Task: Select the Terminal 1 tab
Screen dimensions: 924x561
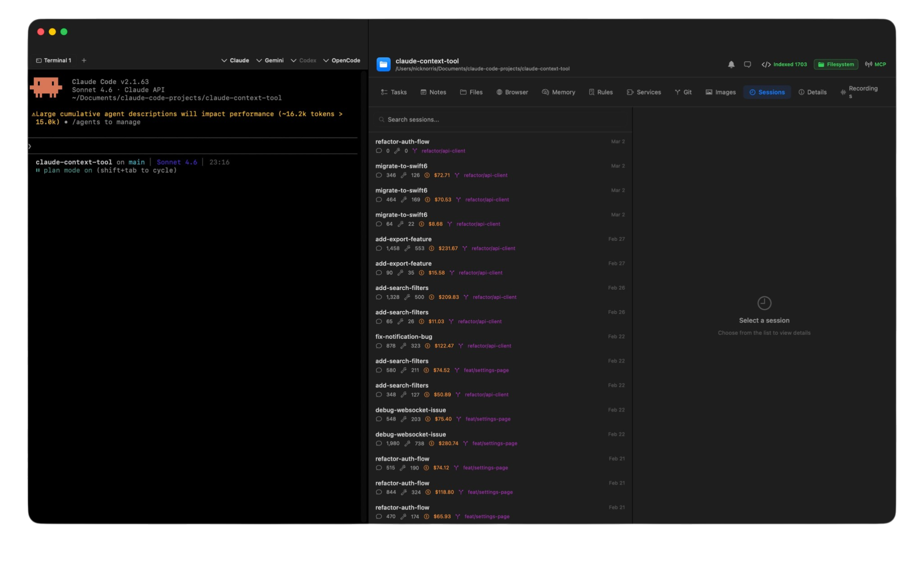Action: coord(54,60)
